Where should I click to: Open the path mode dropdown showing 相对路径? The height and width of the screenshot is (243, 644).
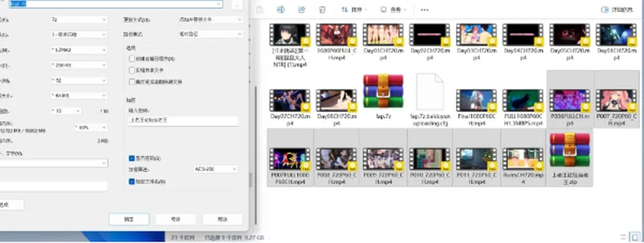210,34
